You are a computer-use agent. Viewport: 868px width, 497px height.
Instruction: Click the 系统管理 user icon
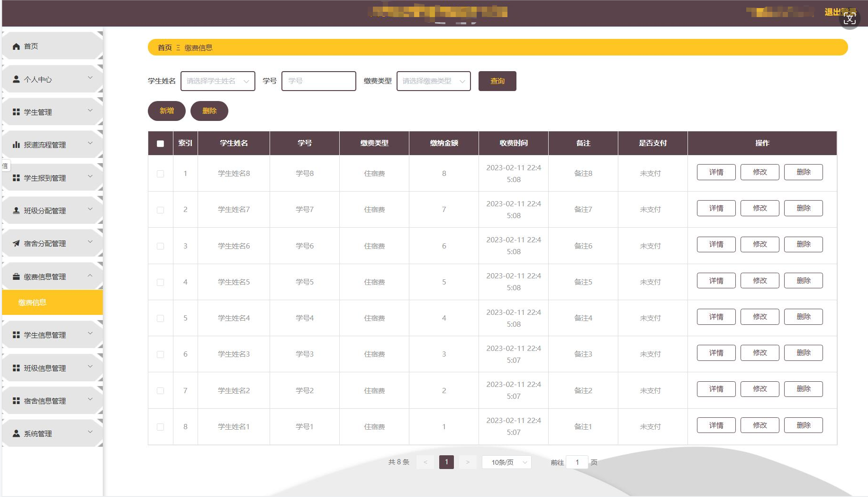(x=16, y=433)
